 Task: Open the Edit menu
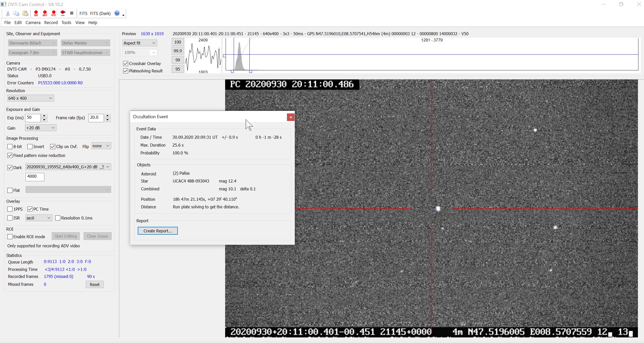[18, 23]
